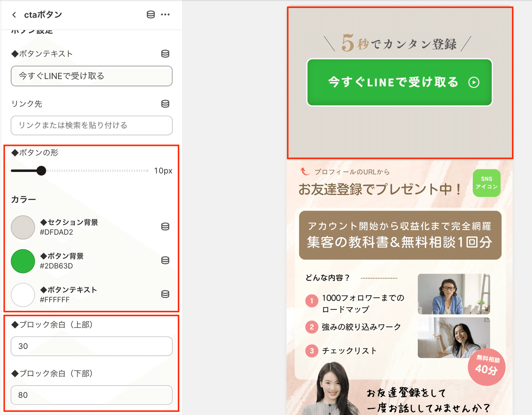Click the dynamic source icon for リンク先

[x=165, y=104]
